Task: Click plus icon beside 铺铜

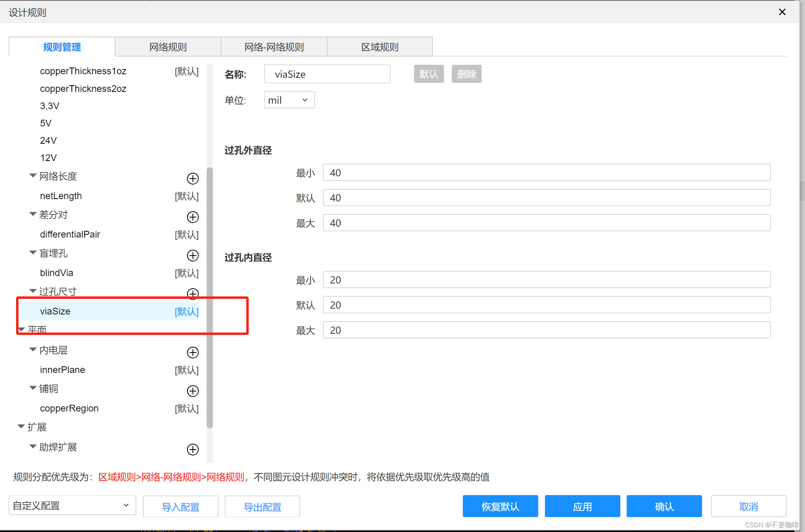Action: pos(193,391)
